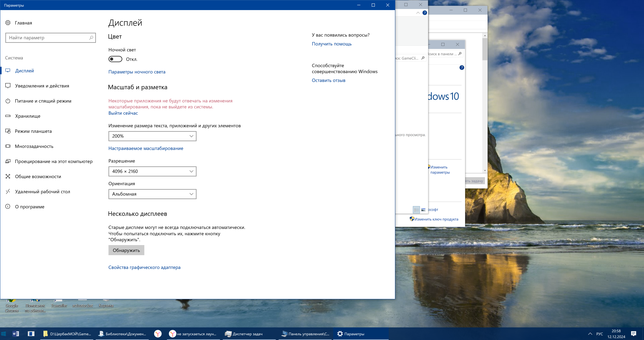Switch to Панель управления taskbar item
This screenshot has height=340, width=644.
[x=305, y=334]
